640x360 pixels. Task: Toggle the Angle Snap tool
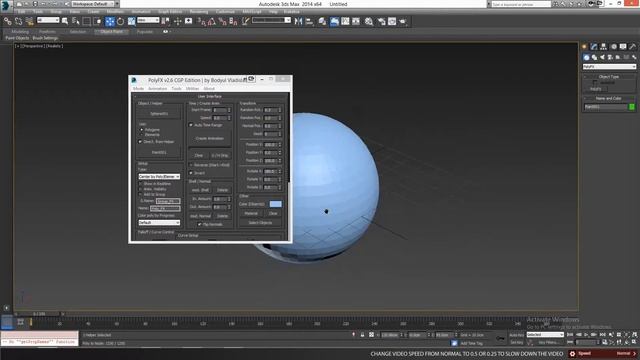point(212,21)
